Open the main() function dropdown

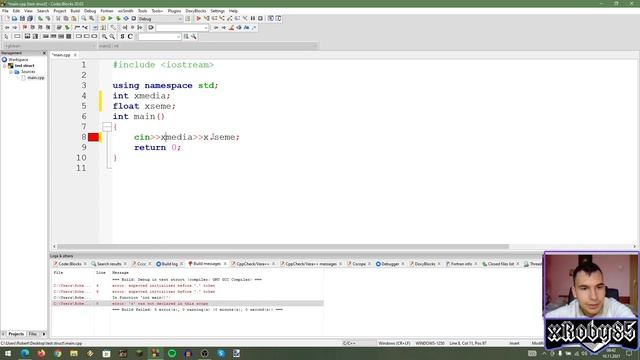pyautogui.click(x=207, y=46)
